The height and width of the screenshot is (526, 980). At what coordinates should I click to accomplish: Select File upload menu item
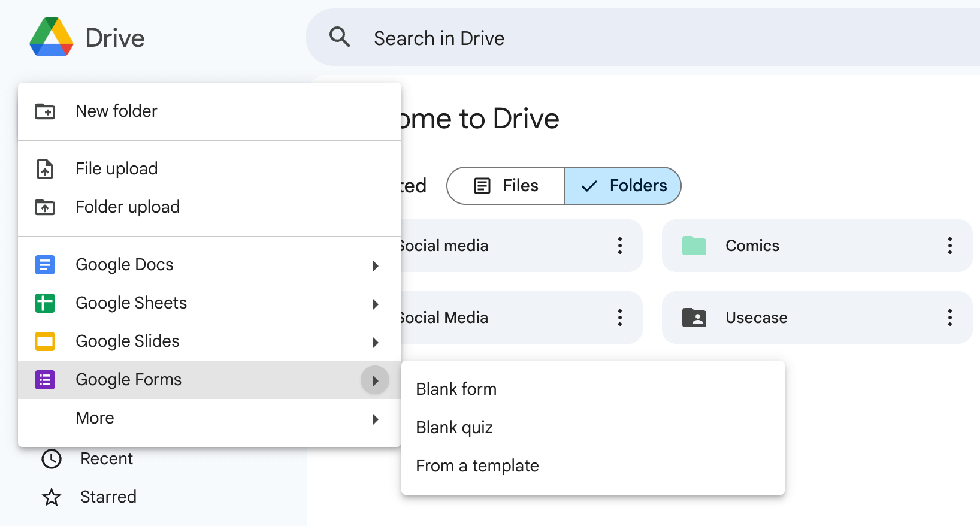[x=210, y=169]
